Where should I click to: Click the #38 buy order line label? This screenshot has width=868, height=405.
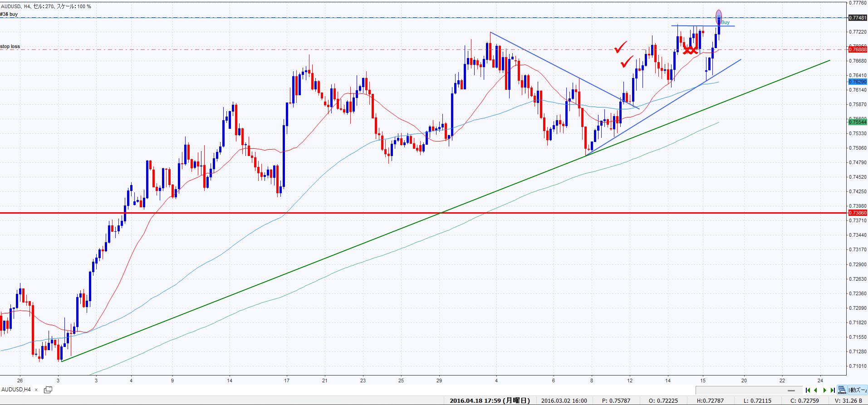[9, 15]
